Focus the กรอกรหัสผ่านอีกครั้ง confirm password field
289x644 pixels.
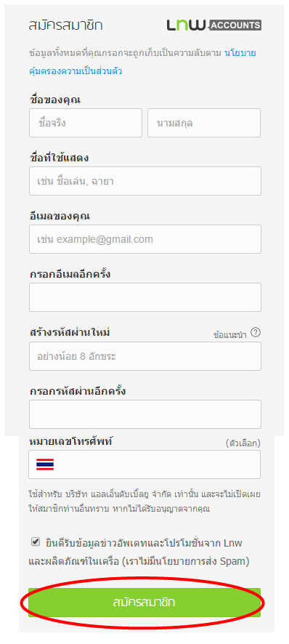(145, 414)
